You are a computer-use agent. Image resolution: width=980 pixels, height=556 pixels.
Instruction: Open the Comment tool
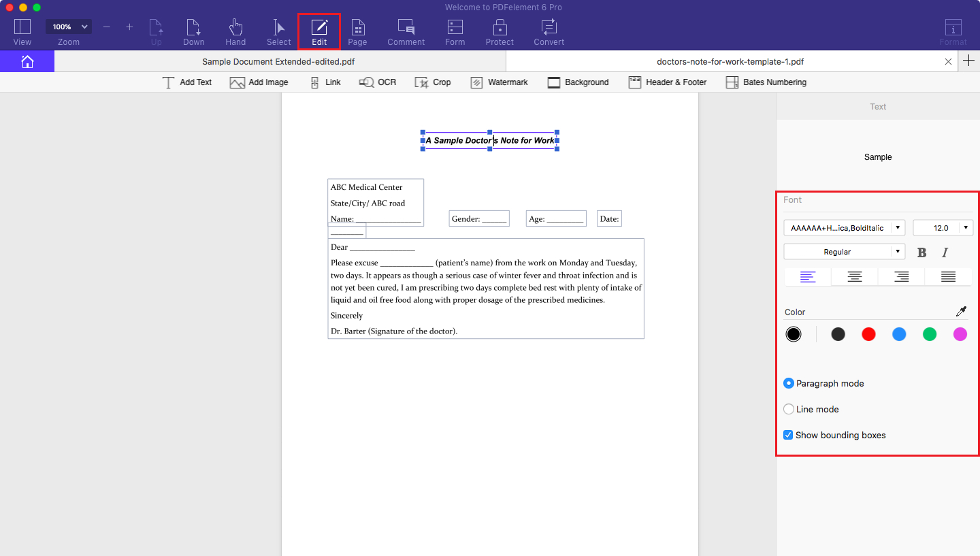[x=406, y=31]
